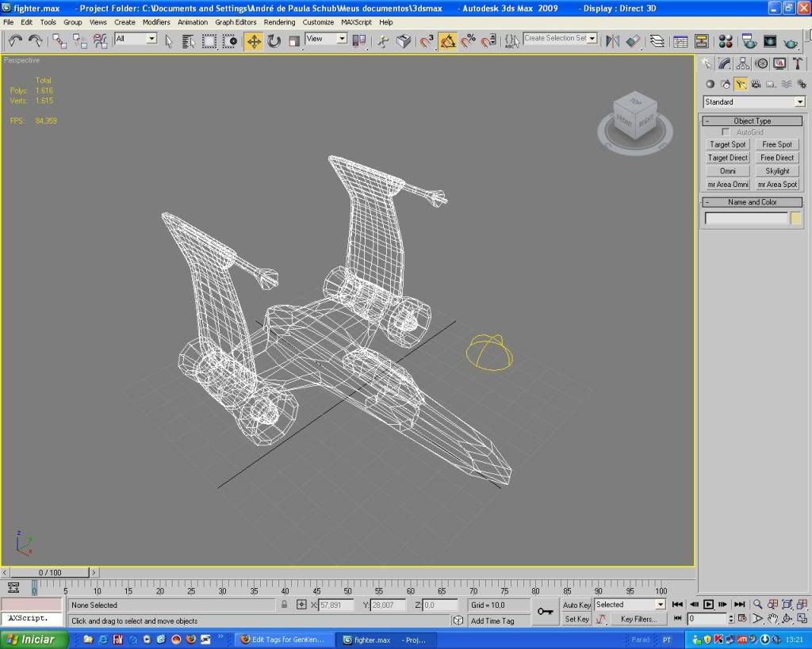This screenshot has width=812, height=649.
Task: Click the Mirror tool icon
Action: pyautogui.click(x=613, y=41)
